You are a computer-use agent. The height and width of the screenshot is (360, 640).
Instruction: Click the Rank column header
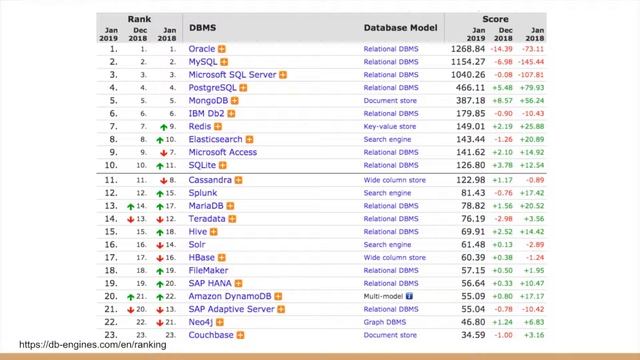pyautogui.click(x=139, y=19)
